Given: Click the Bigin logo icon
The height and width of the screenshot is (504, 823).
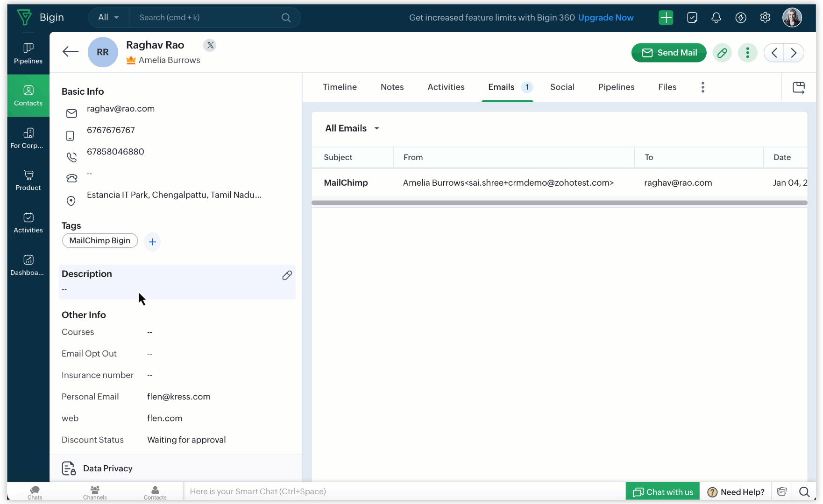Looking at the screenshot, I should pyautogui.click(x=24, y=17).
